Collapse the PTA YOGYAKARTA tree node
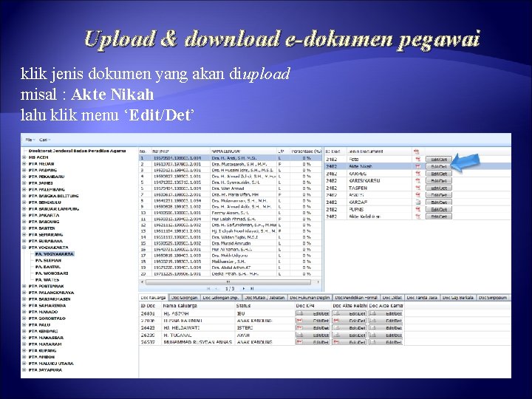 [24, 248]
